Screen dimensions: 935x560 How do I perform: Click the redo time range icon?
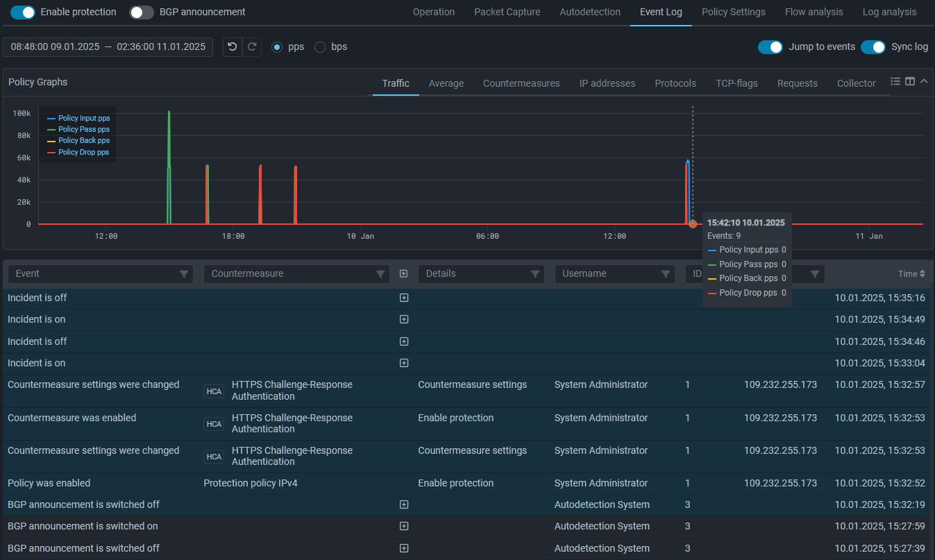pos(252,47)
